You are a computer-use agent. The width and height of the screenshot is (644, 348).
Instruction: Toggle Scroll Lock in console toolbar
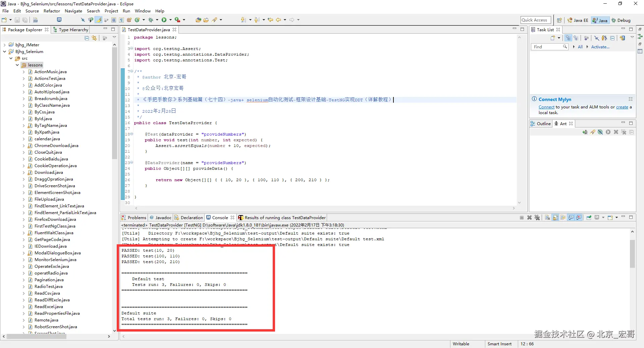click(x=555, y=217)
